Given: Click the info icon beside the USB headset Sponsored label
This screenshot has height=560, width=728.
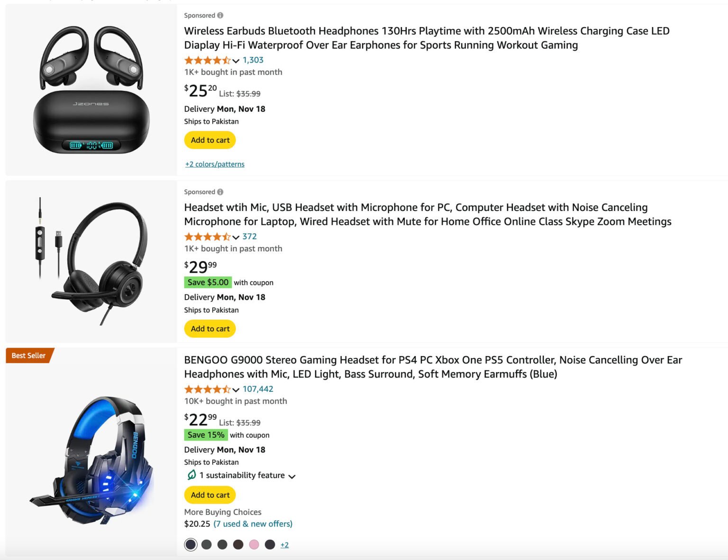Looking at the screenshot, I should (220, 192).
